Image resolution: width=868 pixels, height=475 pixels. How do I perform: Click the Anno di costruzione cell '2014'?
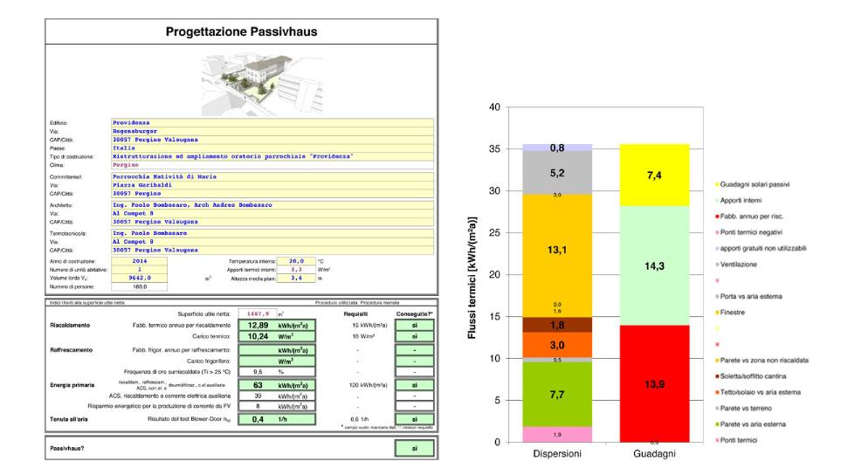point(139,261)
